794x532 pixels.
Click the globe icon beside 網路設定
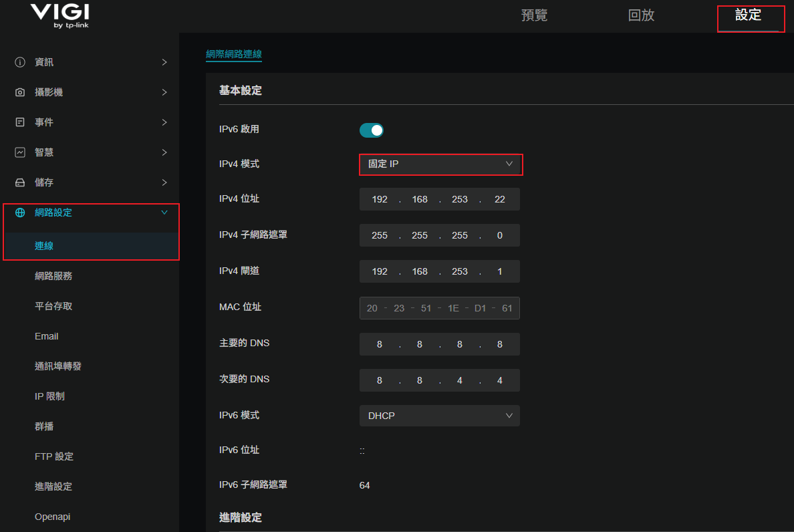click(20, 213)
